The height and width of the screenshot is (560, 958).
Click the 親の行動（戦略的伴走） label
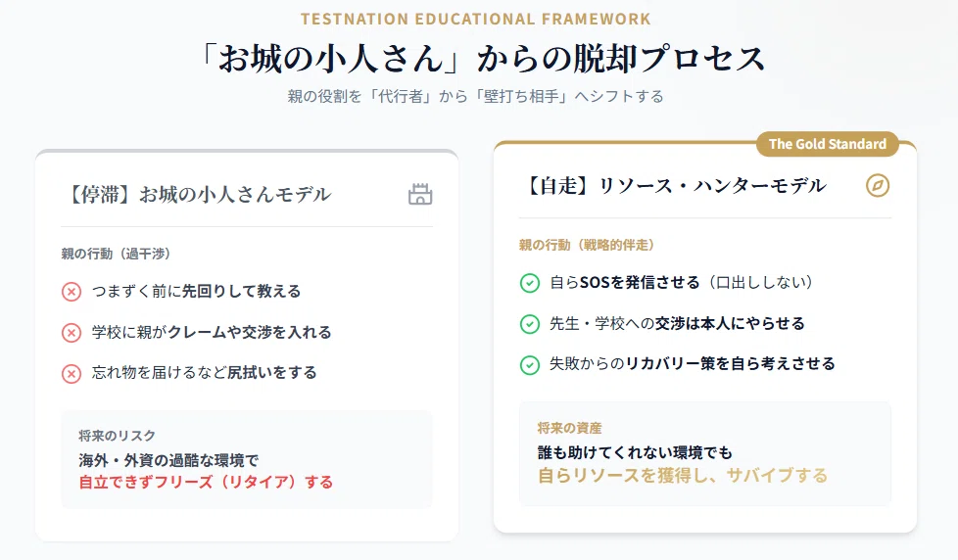[587, 245]
